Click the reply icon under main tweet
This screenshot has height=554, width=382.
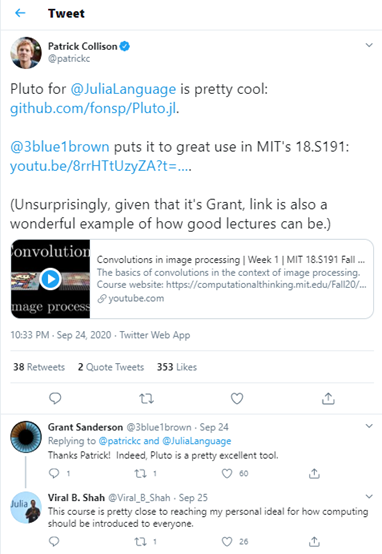point(55,399)
